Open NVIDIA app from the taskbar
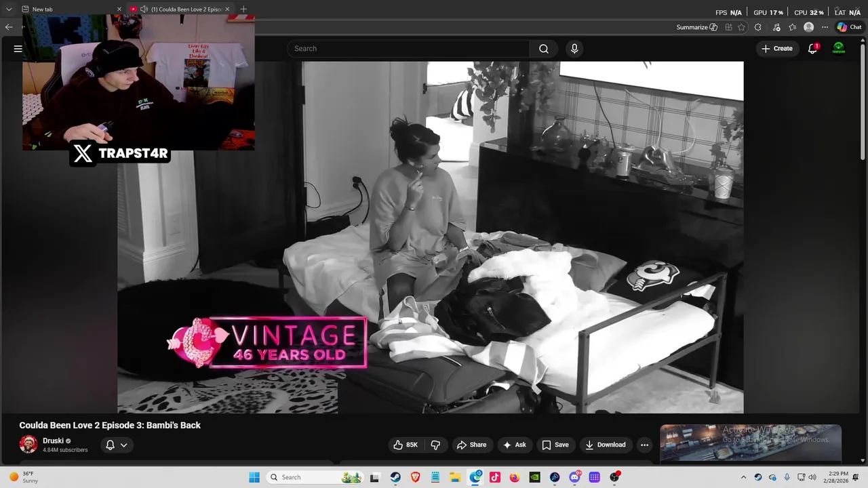868x488 pixels. pyautogui.click(x=534, y=477)
